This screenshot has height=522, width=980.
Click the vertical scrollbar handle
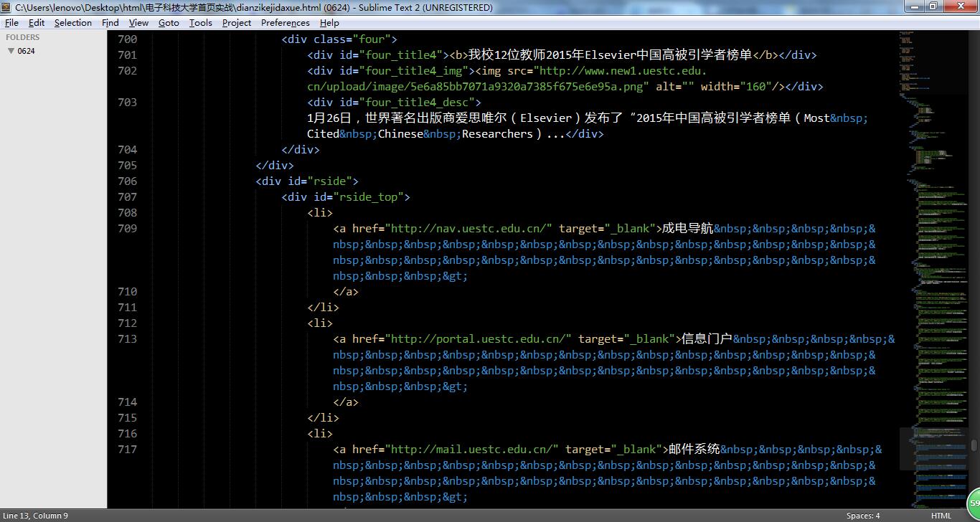tap(974, 445)
